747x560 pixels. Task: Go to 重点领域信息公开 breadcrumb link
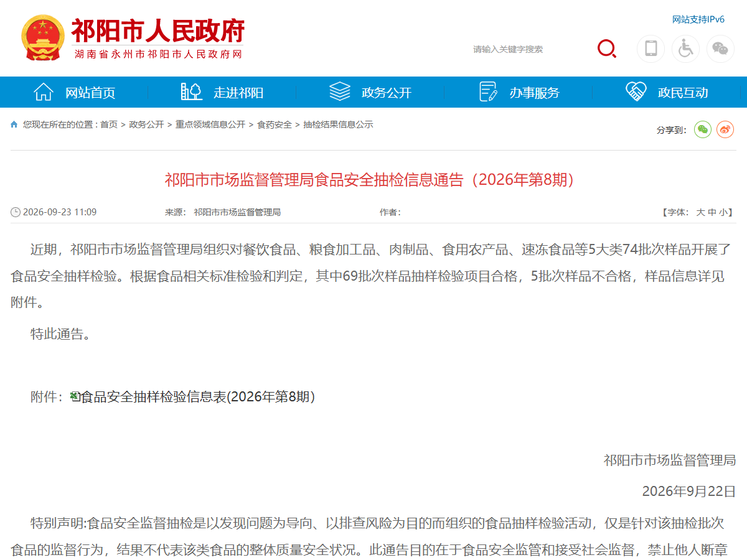point(210,124)
